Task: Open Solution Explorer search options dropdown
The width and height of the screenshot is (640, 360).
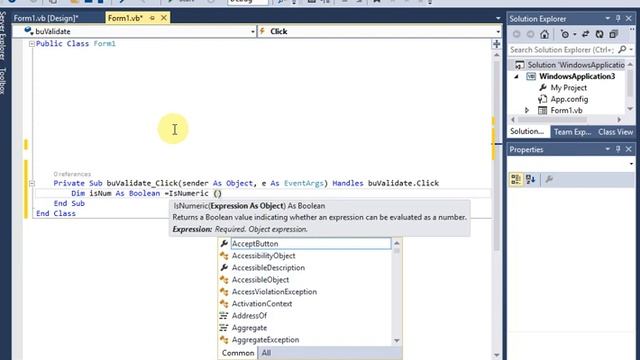Action: [631, 49]
